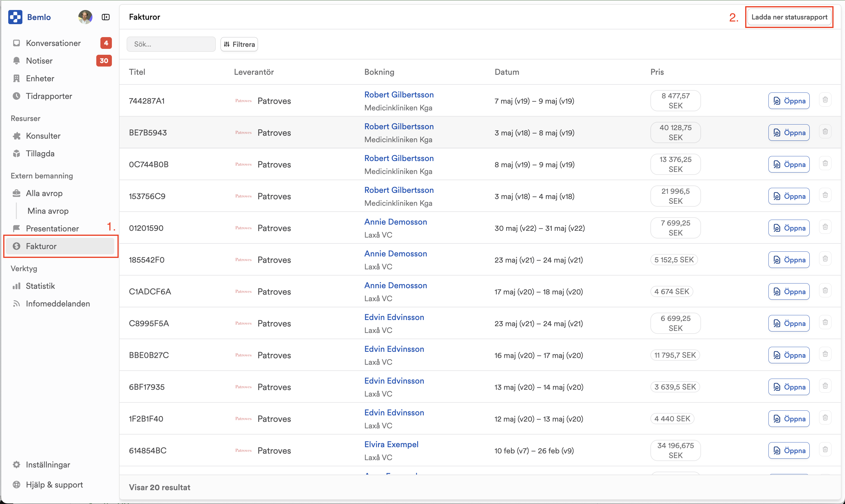Delete invoice 1F2B1F40 with trash icon
845x504 pixels.
coord(825,418)
